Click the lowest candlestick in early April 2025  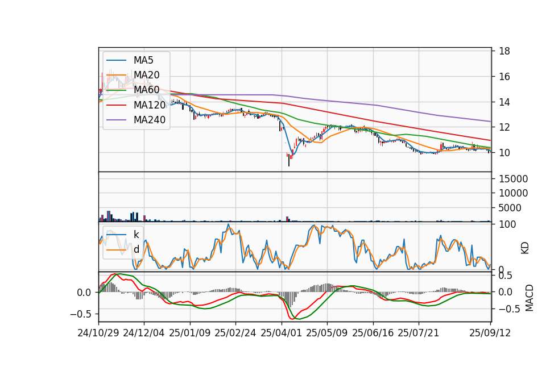coord(289,160)
